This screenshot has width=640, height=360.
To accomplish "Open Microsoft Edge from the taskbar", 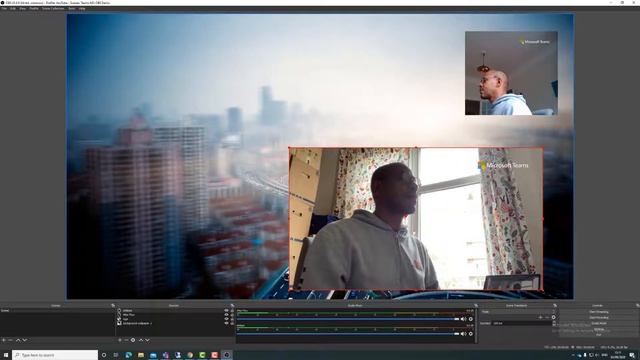I will pyautogui.click(x=129, y=355).
